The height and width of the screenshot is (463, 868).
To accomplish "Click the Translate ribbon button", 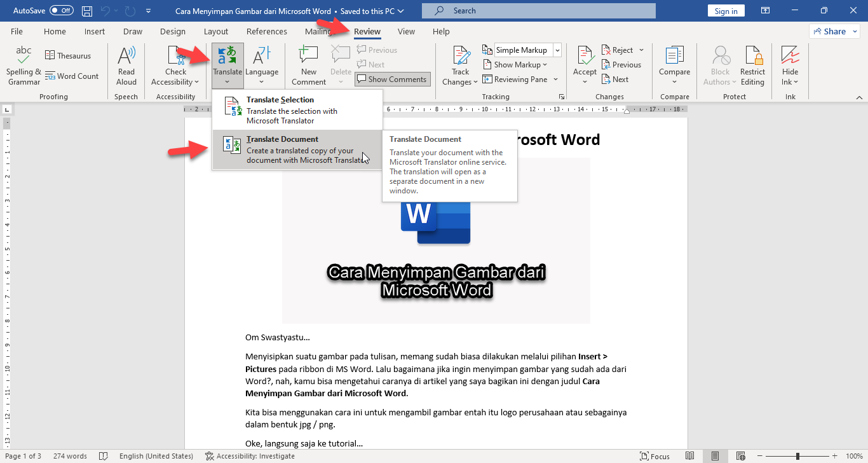I will pyautogui.click(x=227, y=66).
